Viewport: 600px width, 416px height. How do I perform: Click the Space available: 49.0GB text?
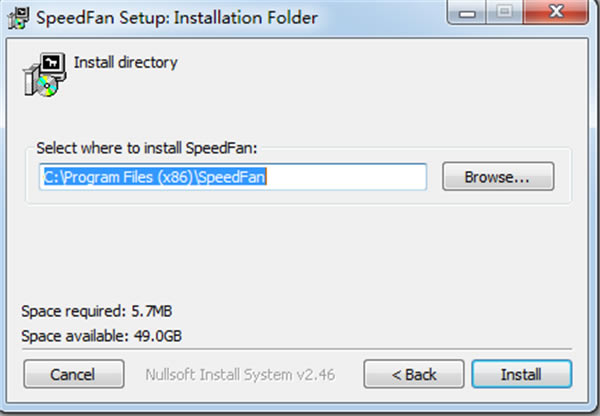pyautogui.click(x=101, y=336)
